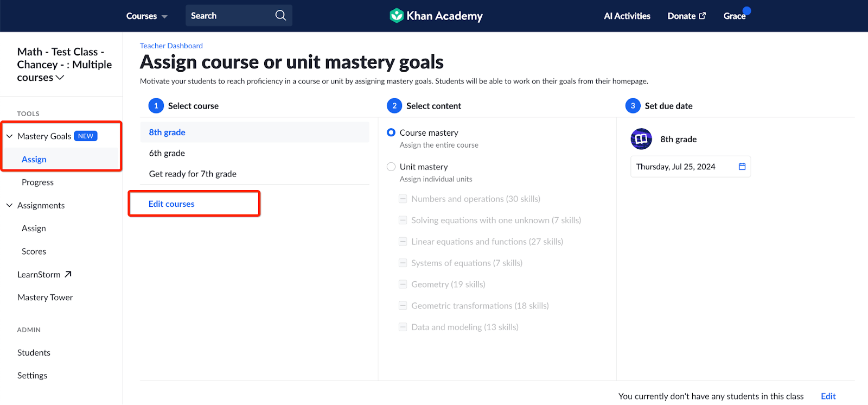Click the blue notification dot by Grace
Image resolution: width=868 pixels, height=405 pixels.
pos(747,10)
